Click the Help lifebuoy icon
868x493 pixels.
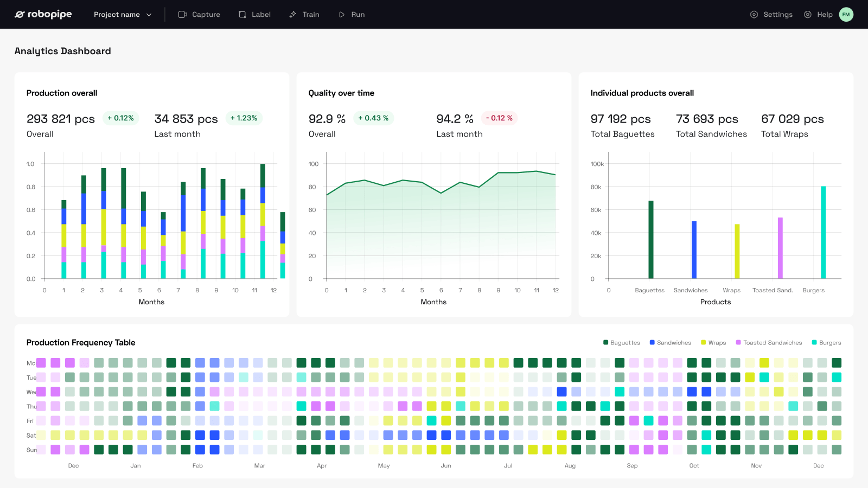808,15
